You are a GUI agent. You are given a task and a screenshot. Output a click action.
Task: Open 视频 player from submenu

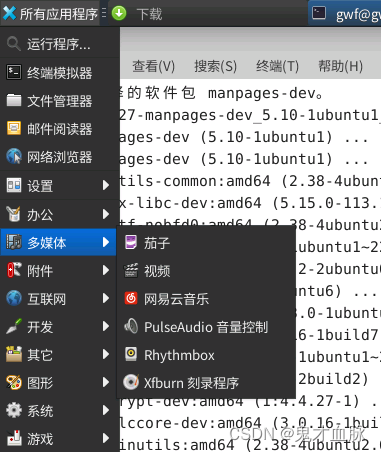pyautogui.click(x=206, y=271)
